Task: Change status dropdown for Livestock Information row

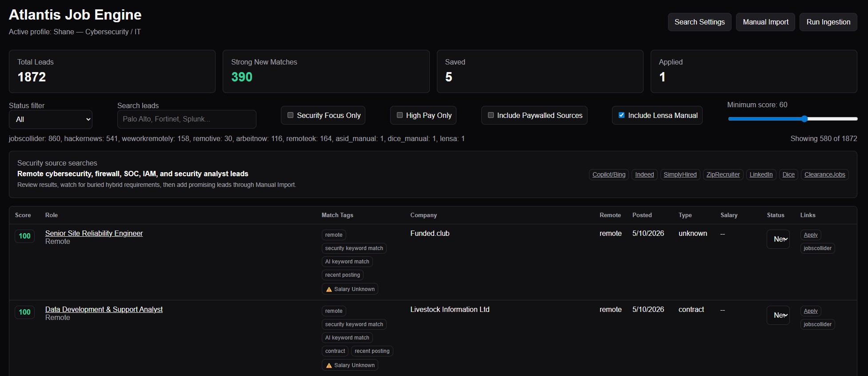Action: 778,315
